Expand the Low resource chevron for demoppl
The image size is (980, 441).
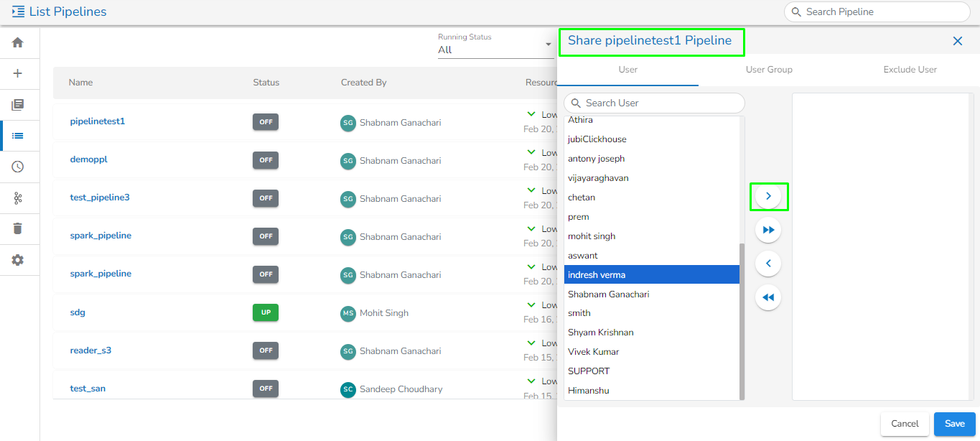point(531,152)
